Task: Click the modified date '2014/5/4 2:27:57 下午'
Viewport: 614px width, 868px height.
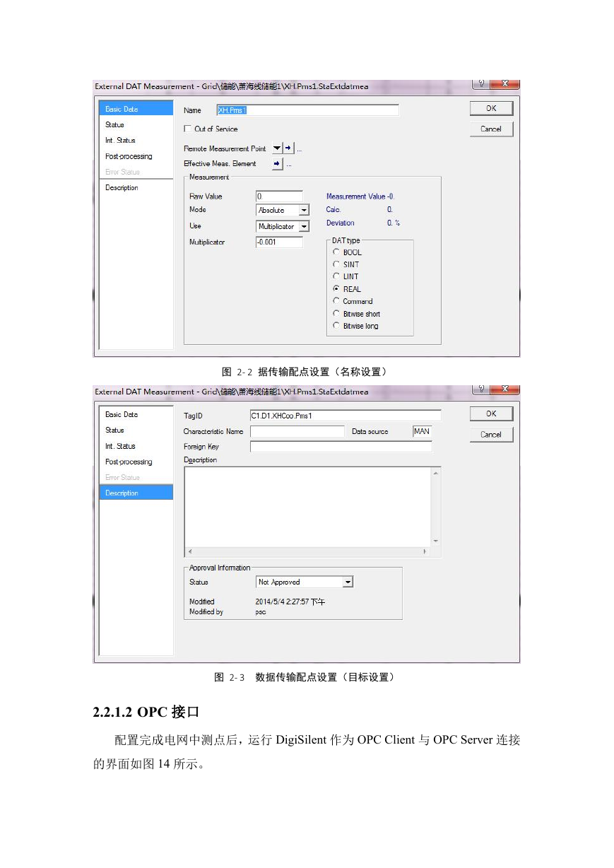Action: tap(290, 602)
